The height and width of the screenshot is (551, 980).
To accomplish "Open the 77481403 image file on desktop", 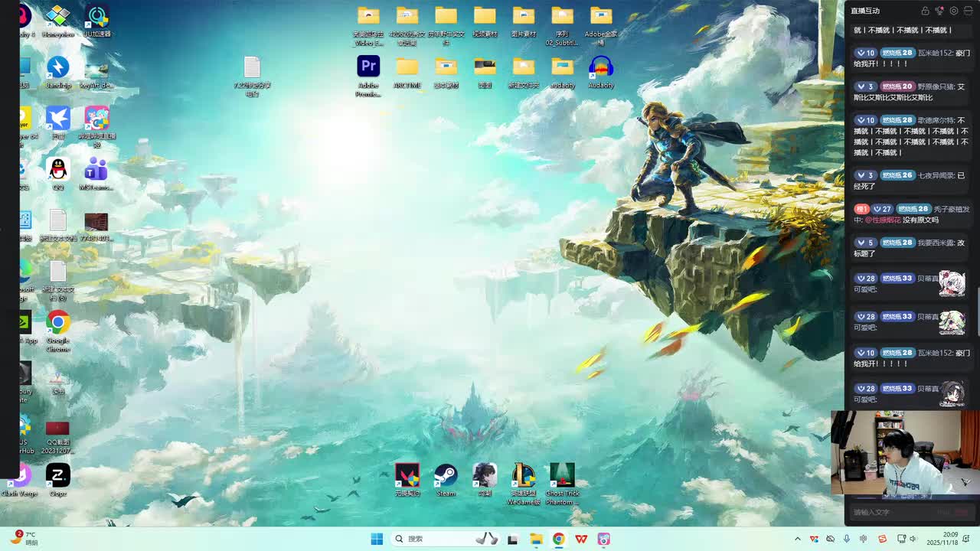I will coord(96,226).
